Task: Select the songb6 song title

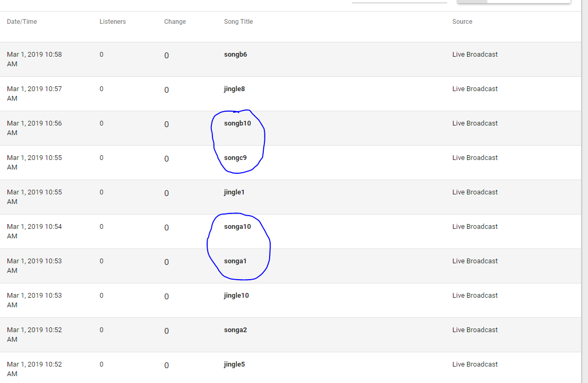Action: coord(236,55)
